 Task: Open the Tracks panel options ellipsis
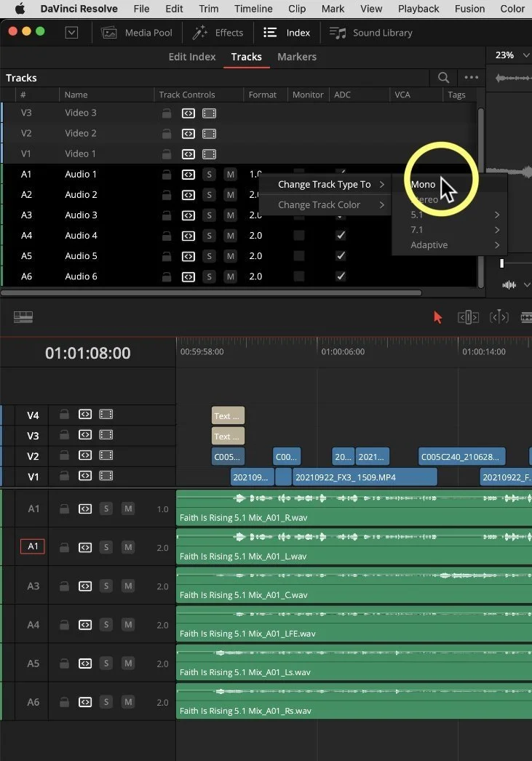coord(472,78)
